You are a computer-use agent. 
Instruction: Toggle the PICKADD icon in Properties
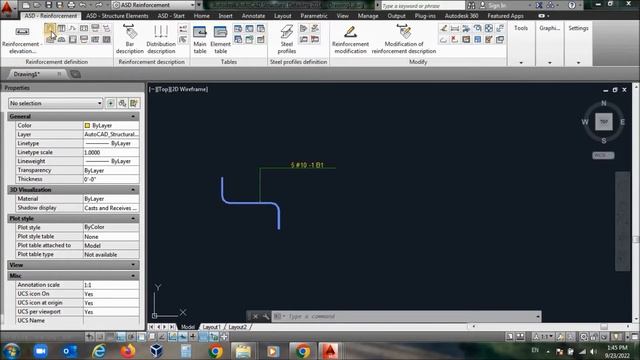click(111, 103)
